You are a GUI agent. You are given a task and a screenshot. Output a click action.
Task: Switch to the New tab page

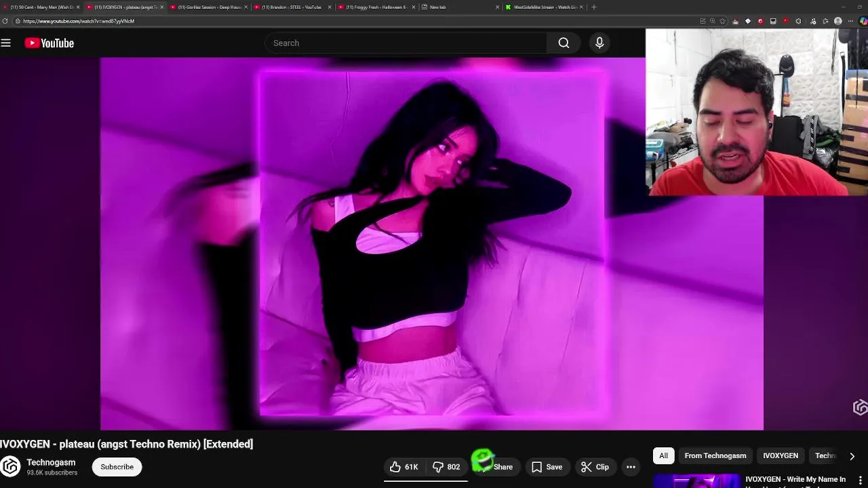(x=461, y=7)
